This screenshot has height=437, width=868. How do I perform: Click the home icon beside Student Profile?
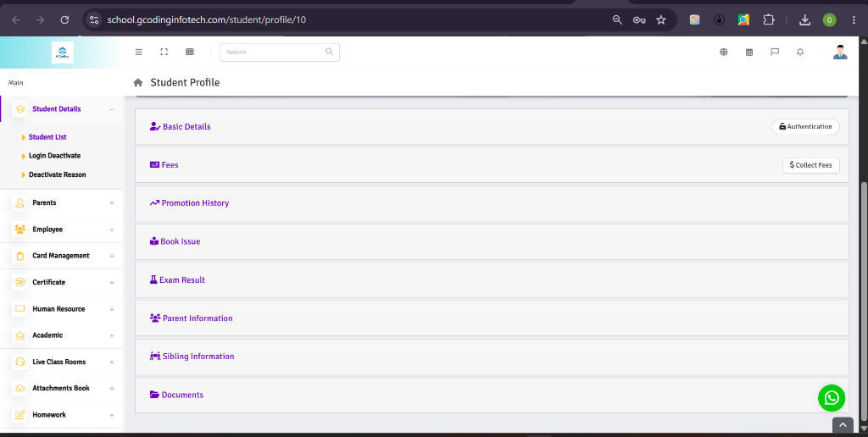138,82
